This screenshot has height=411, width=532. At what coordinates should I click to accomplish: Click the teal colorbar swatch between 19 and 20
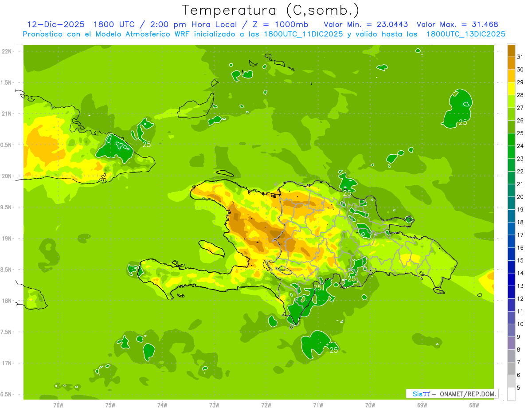pyautogui.click(x=511, y=203)
